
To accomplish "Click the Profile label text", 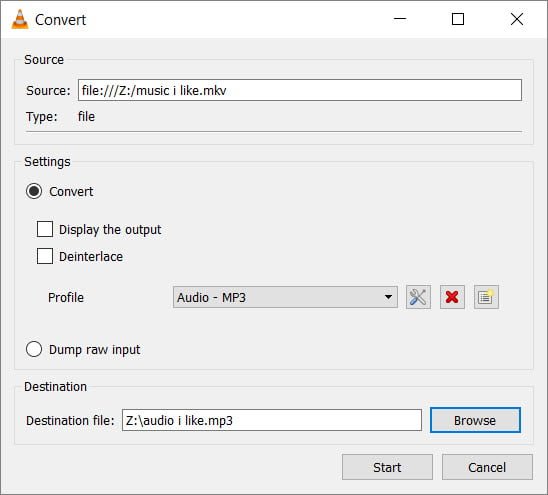I will click(x=66, y=297).
